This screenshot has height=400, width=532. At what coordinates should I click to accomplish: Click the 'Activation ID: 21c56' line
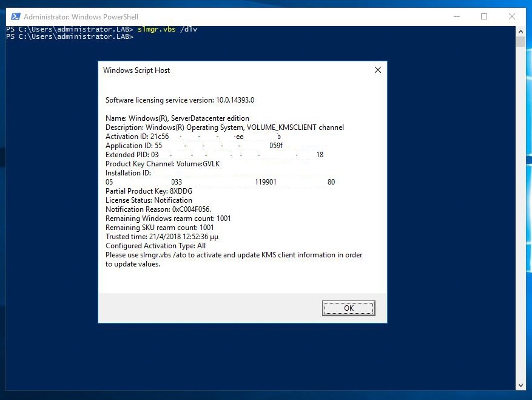coord(193,137)
